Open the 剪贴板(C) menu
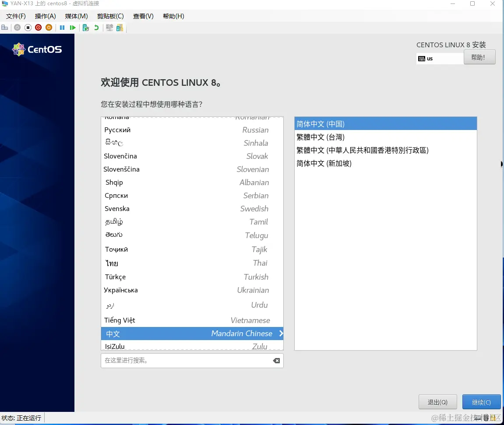 [x=110, y=16]
